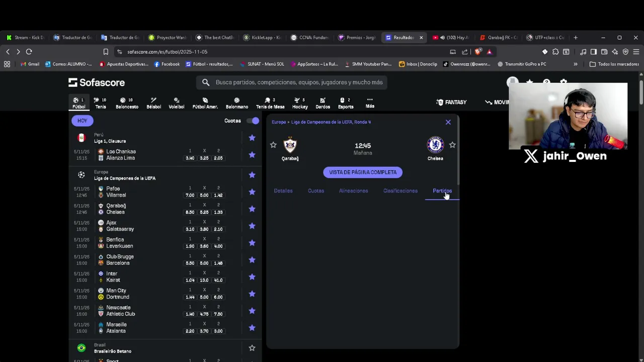Image resolution: width=644 pixels, height=362 pixels.
Task: Open the Todos los marcadores folder
Action: (x=614, y=64)
